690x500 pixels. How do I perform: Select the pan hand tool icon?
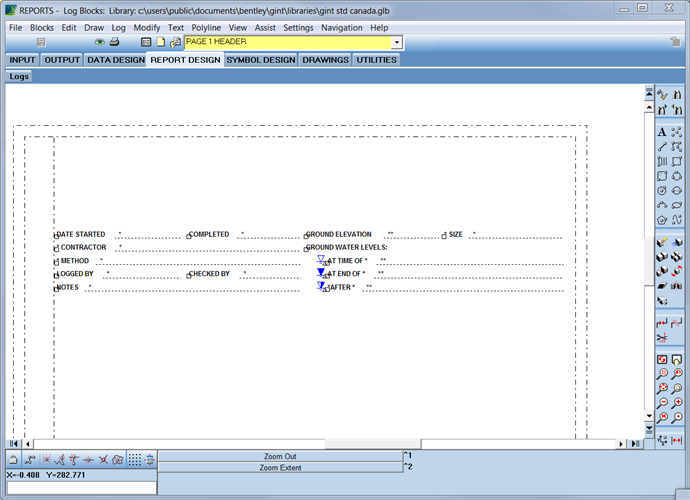click(677, 360)
